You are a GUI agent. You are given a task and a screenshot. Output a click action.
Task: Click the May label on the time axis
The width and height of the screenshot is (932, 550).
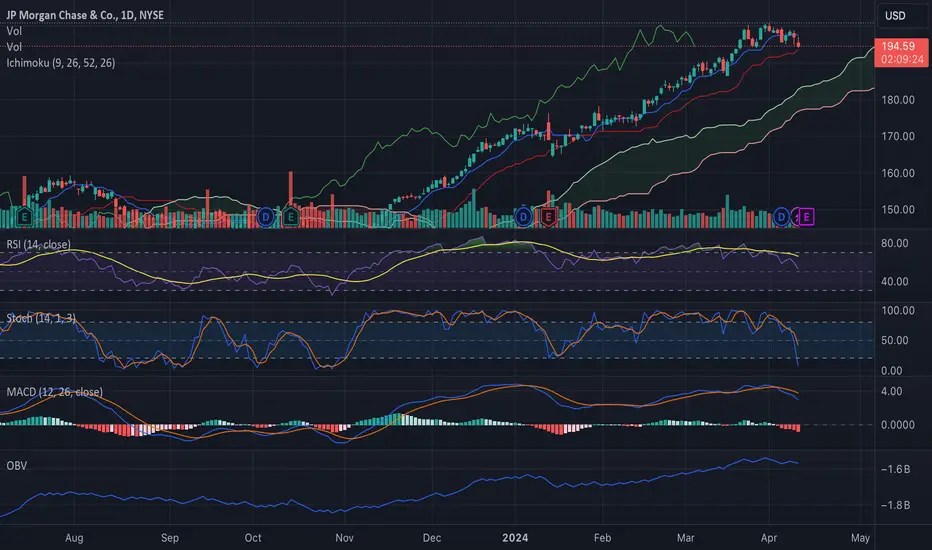860,538
